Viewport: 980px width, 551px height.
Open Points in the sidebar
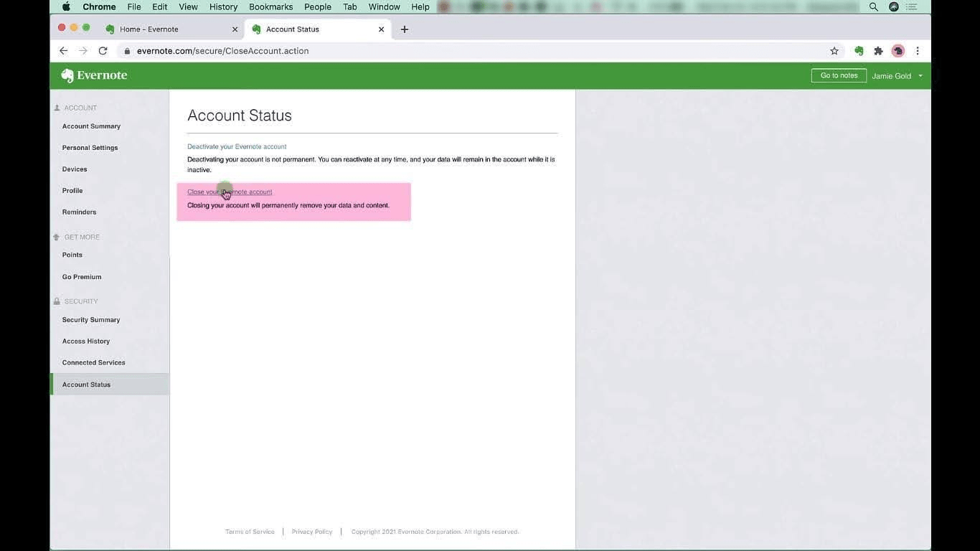coord(72,255)
